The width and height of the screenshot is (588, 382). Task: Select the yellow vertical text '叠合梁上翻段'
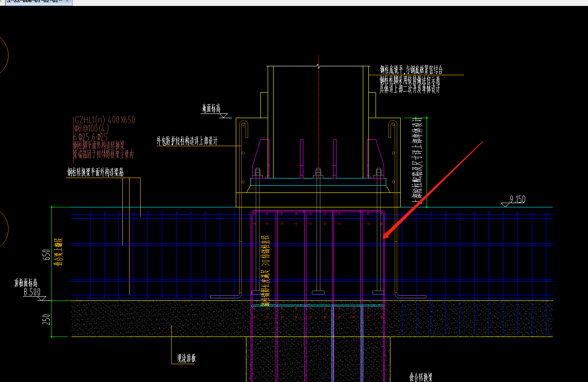click(58, 252)
